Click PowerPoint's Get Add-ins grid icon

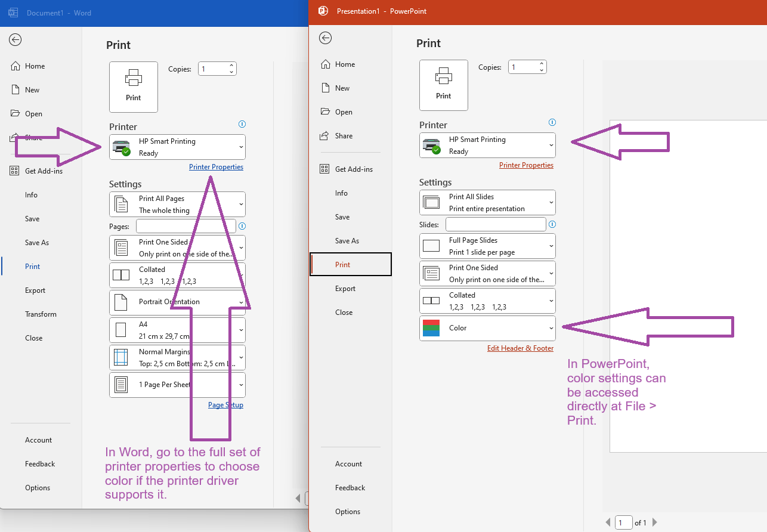pyautogui.click(x=325, y=169)
